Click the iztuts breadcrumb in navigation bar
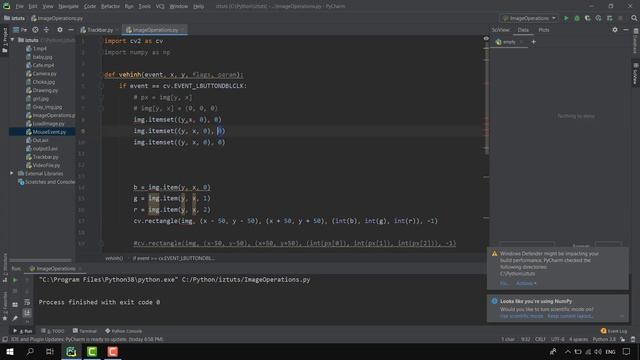Screen dimensions: 640x360 [15, 18]
